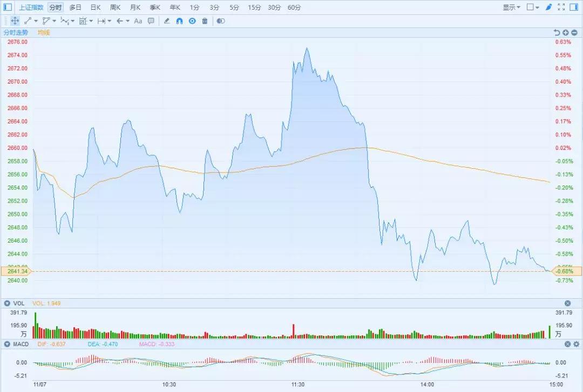Select the eraser tool
Screen dimensions: 583x392
[167, 21]
